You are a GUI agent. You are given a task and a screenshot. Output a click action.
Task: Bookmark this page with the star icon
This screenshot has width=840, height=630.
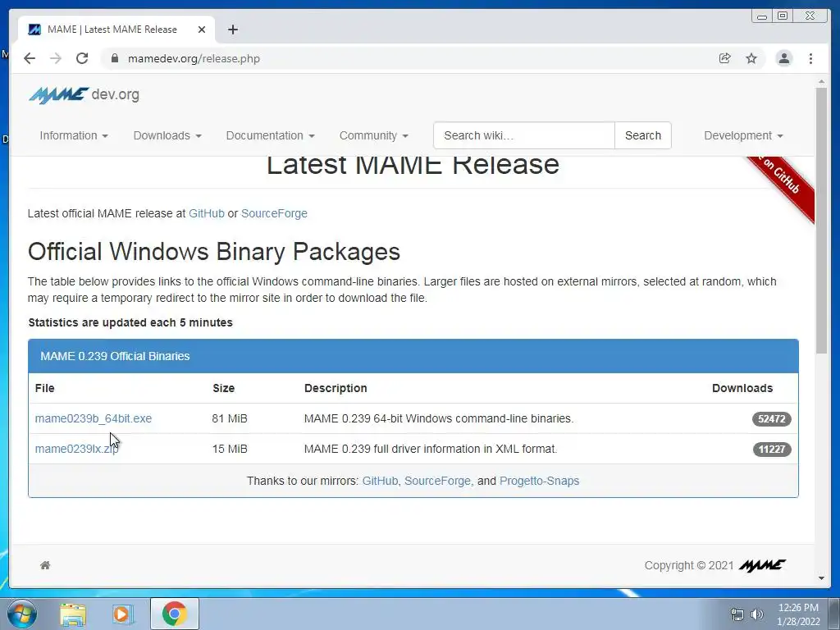tap(751, 58)
